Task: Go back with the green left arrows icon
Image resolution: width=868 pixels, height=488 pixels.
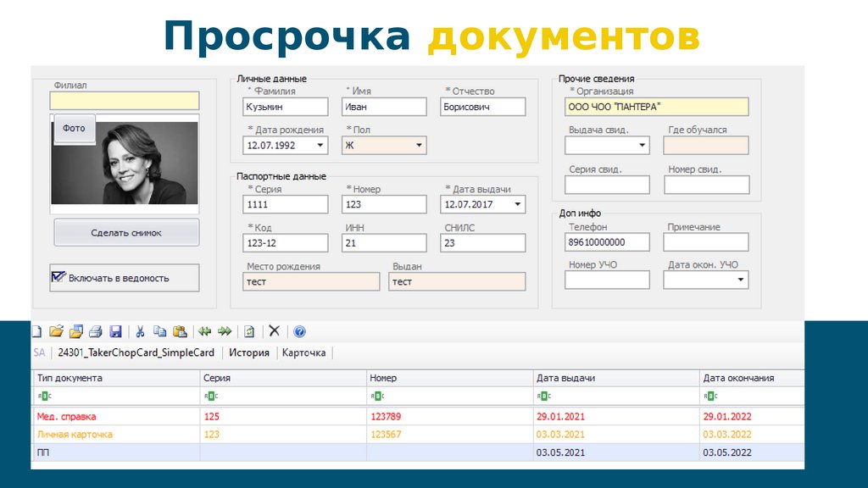Action: click(x=205, y=331)
